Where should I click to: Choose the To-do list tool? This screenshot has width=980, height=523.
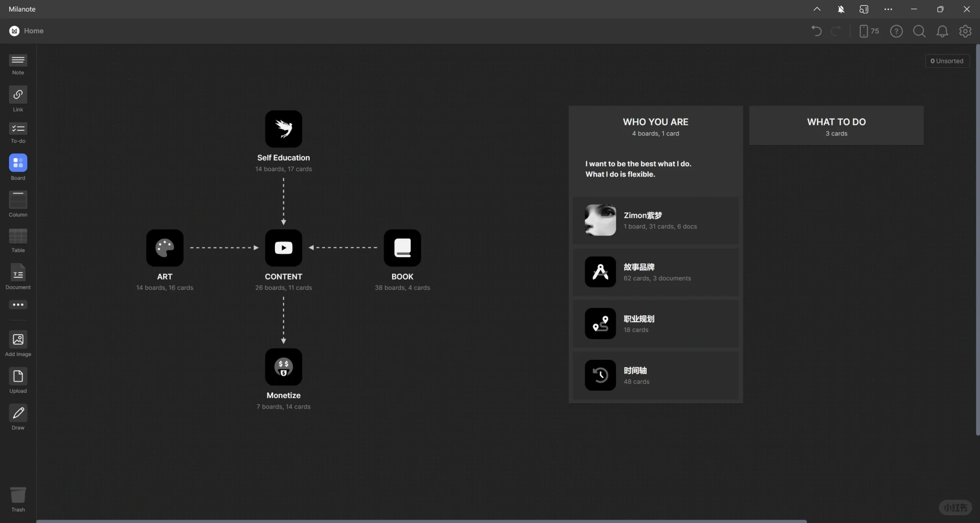18,129
